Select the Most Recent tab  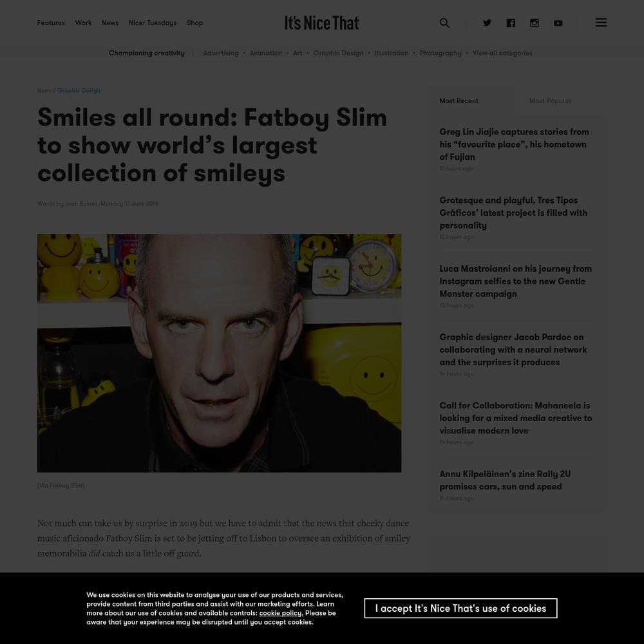coord(459,100)
